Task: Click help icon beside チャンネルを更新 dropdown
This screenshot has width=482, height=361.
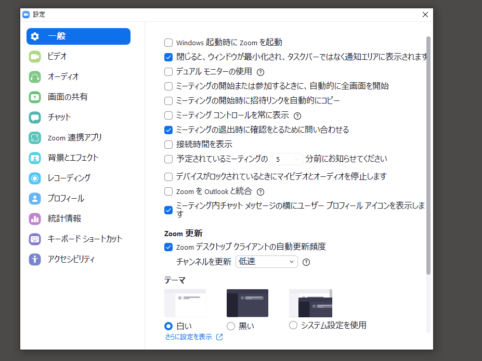Action: (306, 262)
